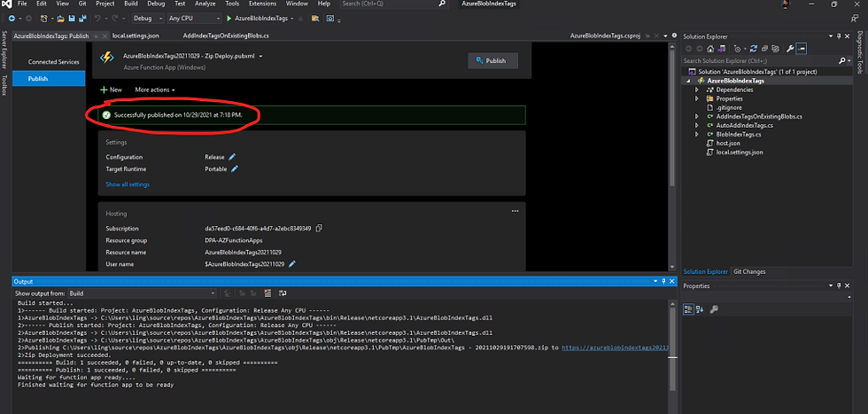Viewport: 868px width, 414px height.
Task: Click Property Pages wrench in Properties panel
Action: click(x=714, y=309)
